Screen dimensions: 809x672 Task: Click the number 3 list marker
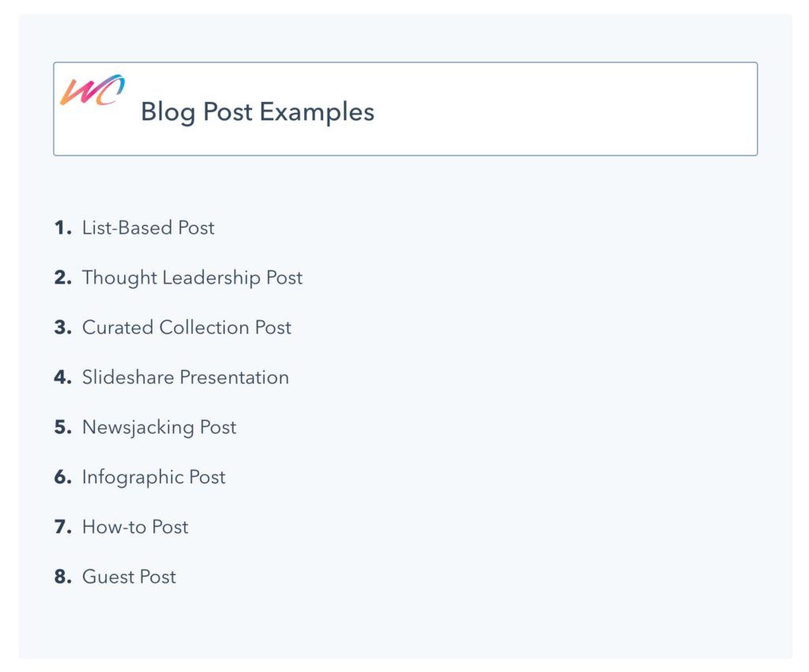tap(63, 328)
